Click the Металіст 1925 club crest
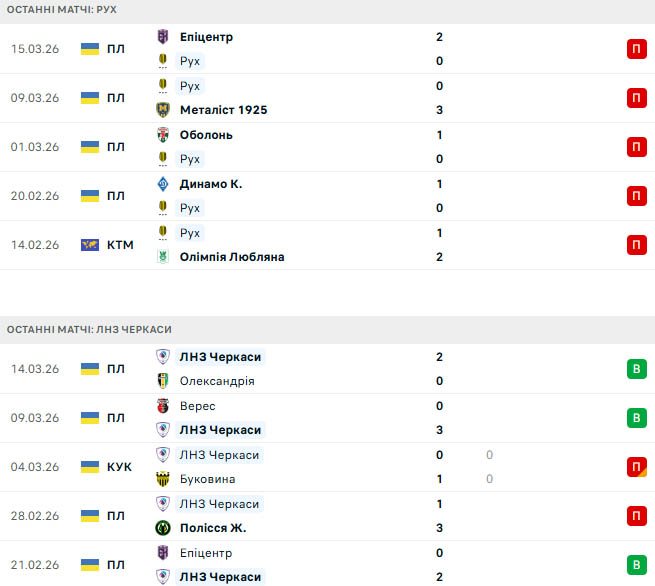655x586 pixels. click(x=163, y=110)
